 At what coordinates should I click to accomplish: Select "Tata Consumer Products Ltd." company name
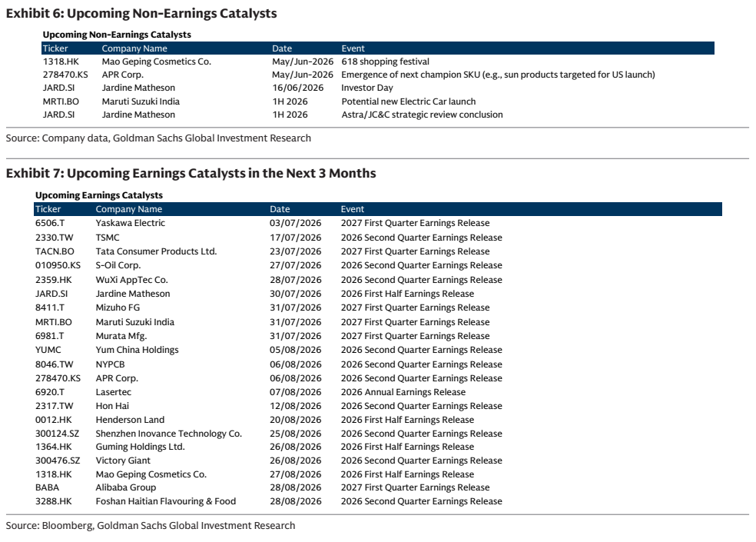pos(156,251)
